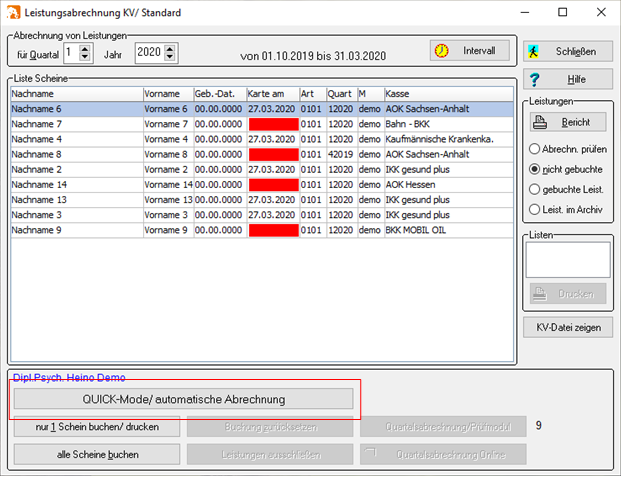Start QUICK-Mode/ automatische Abrechnung
623x478 pixels.
[184, 399]
